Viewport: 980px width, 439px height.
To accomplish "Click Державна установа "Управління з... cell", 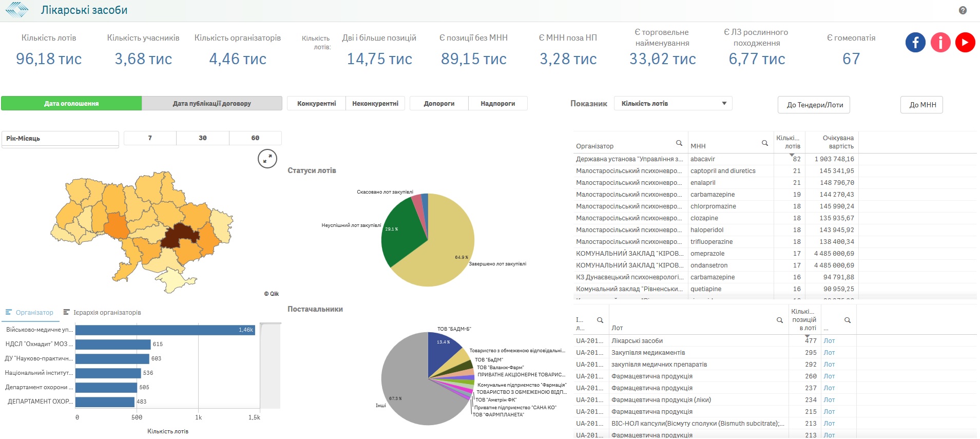I will click(x=630, y=159).
